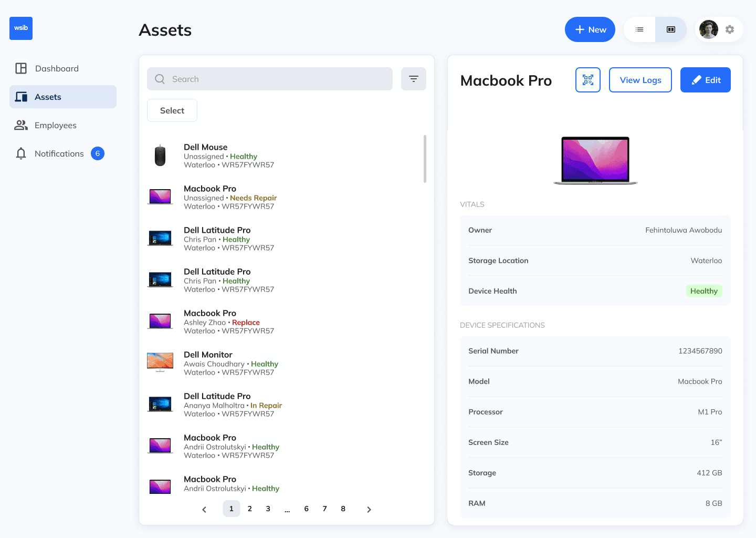Open the Employees section
Screen dimensions: 756x538
coord(63,125)
